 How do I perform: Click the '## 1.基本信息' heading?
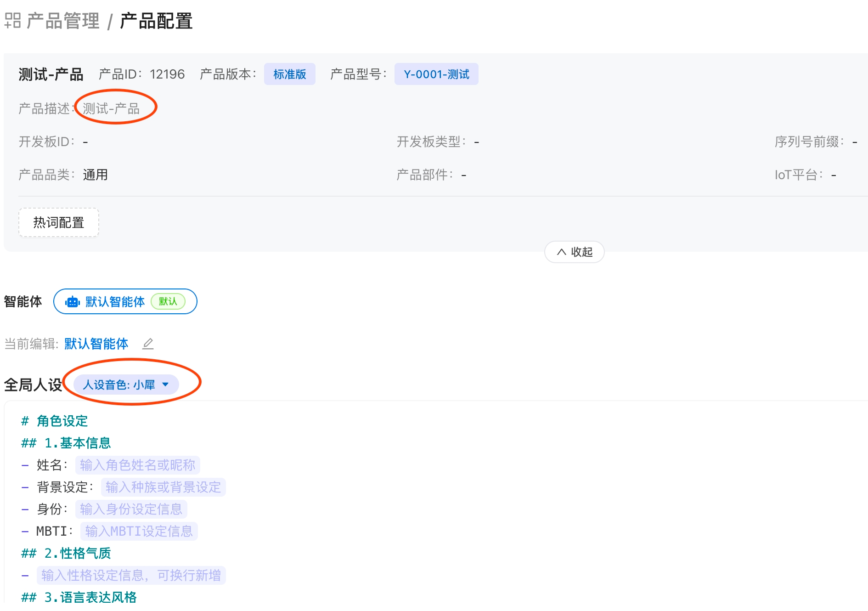(66, 443)
